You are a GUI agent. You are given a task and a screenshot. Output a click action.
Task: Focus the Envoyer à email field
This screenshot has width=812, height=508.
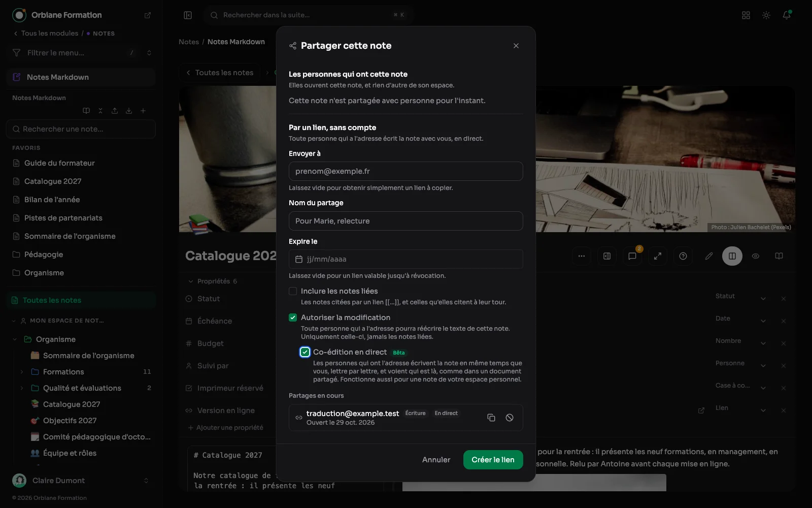406,171
